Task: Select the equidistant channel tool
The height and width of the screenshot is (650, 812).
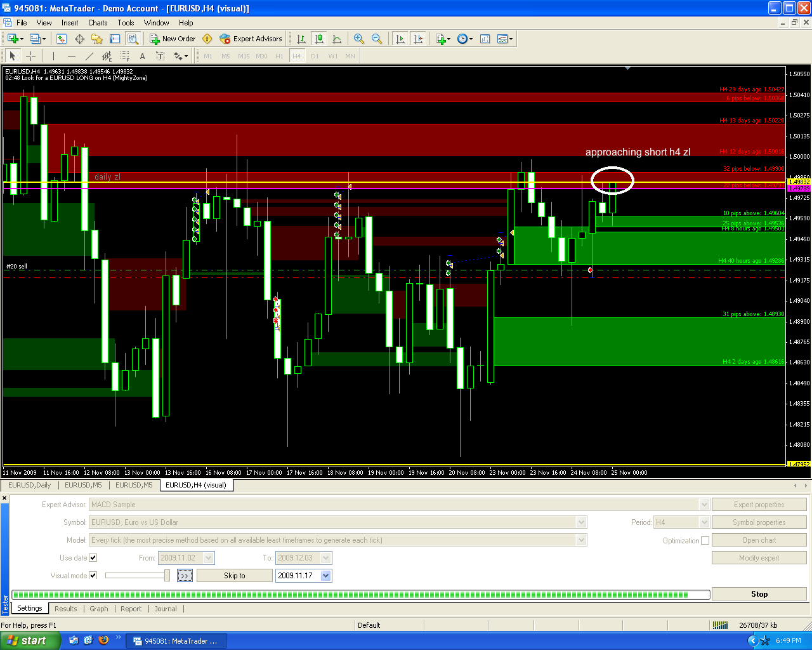Action: (107, 56)
